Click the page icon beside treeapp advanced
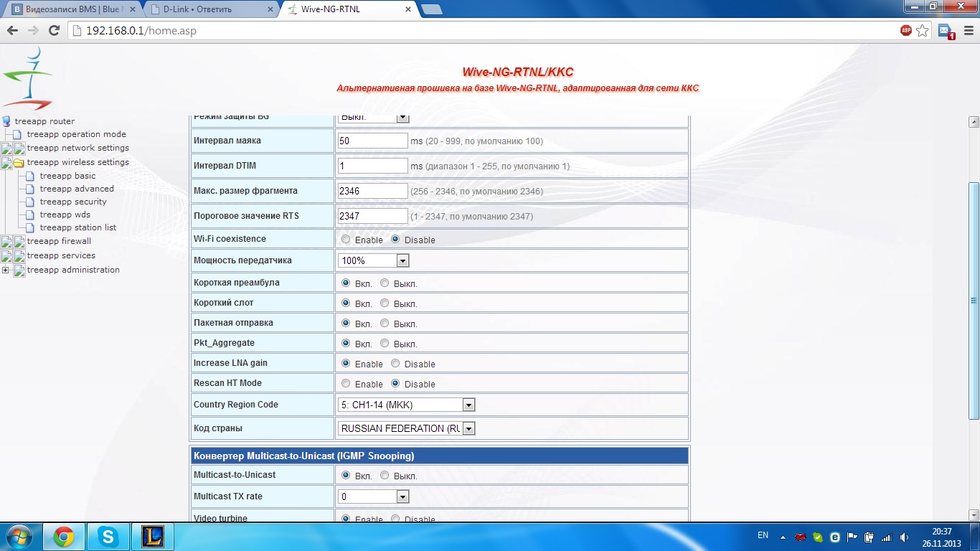980x551 pixels. point(31,189)
